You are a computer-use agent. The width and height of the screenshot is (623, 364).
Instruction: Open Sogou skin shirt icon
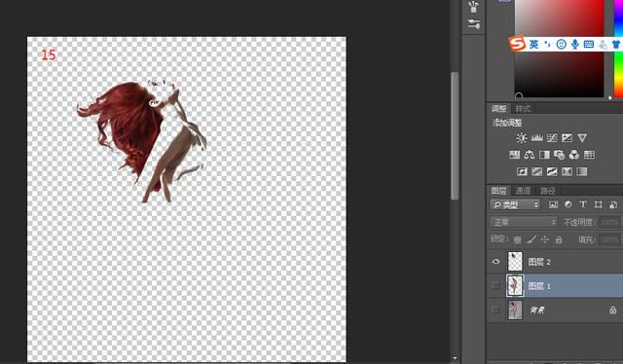point(616,44)
